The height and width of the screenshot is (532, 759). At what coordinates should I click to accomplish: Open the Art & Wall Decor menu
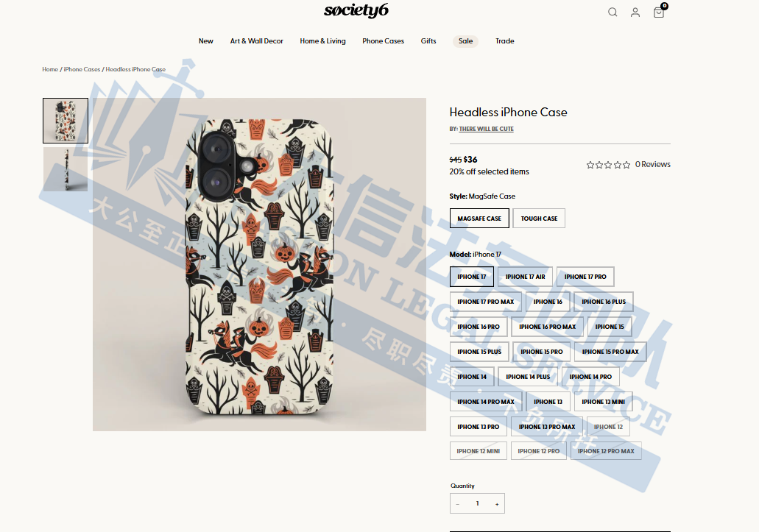pos(256,41)
